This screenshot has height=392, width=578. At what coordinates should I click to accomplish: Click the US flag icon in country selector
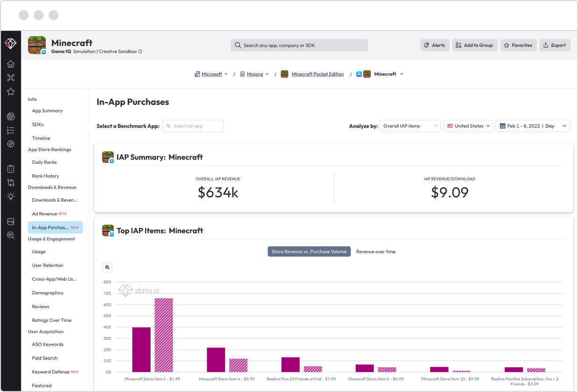[450, 126]
